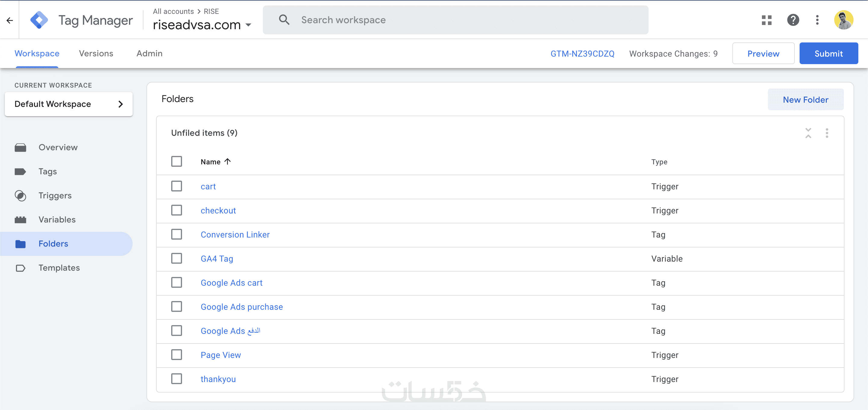Sort by the Name column arrow

[x=228, y=162]
